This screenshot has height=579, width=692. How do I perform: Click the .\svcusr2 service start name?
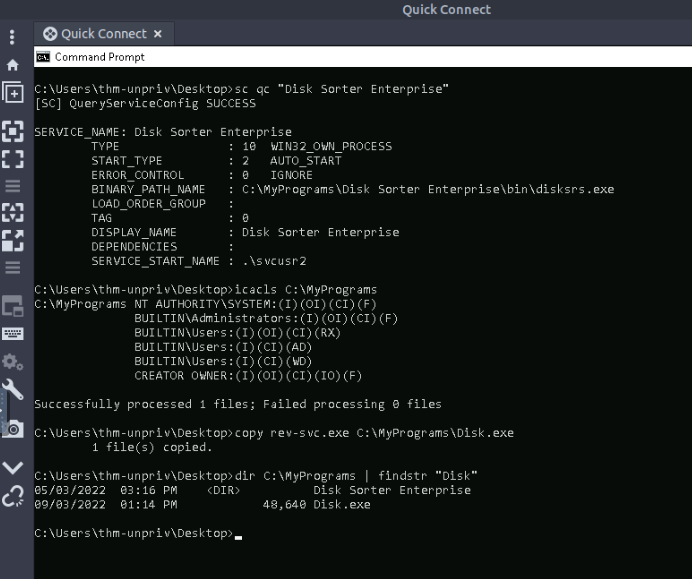coord(274,261)
